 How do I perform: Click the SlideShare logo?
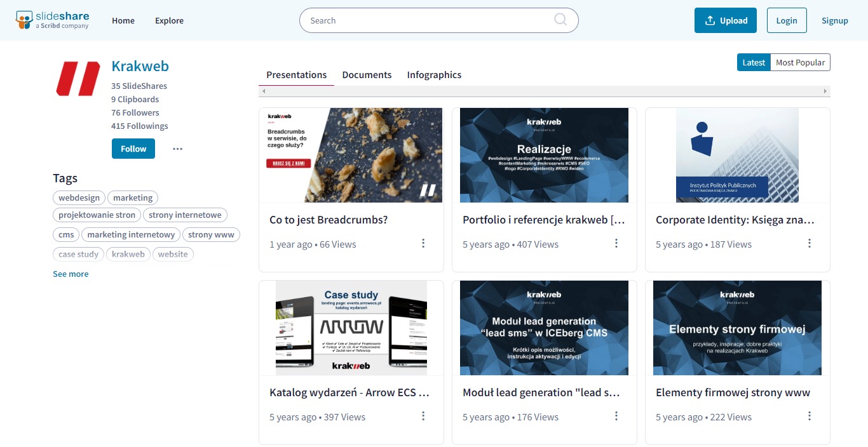tap(52, 20)
